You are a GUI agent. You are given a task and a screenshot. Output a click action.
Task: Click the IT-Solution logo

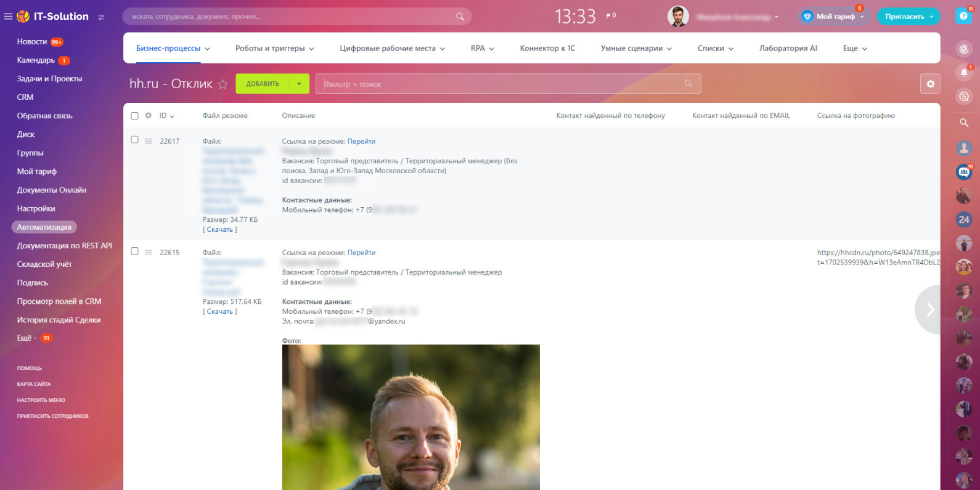tap(53, 17)
